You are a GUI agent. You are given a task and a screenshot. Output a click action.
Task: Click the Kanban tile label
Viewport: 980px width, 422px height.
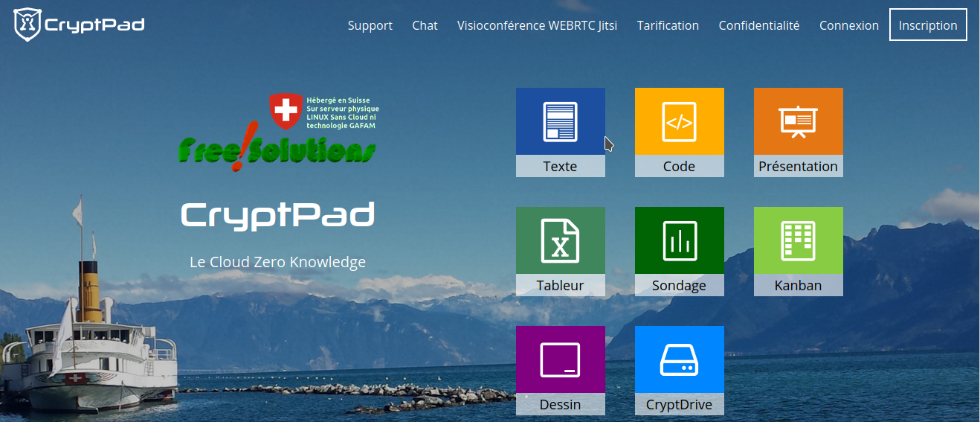click(x=798, y=285)
